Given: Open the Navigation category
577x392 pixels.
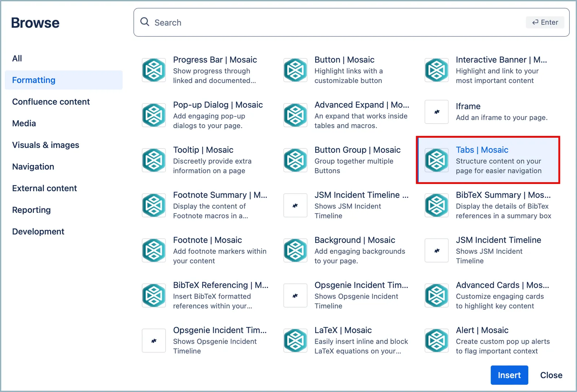Looking at the screenshot, I should (x=64, y=167).
